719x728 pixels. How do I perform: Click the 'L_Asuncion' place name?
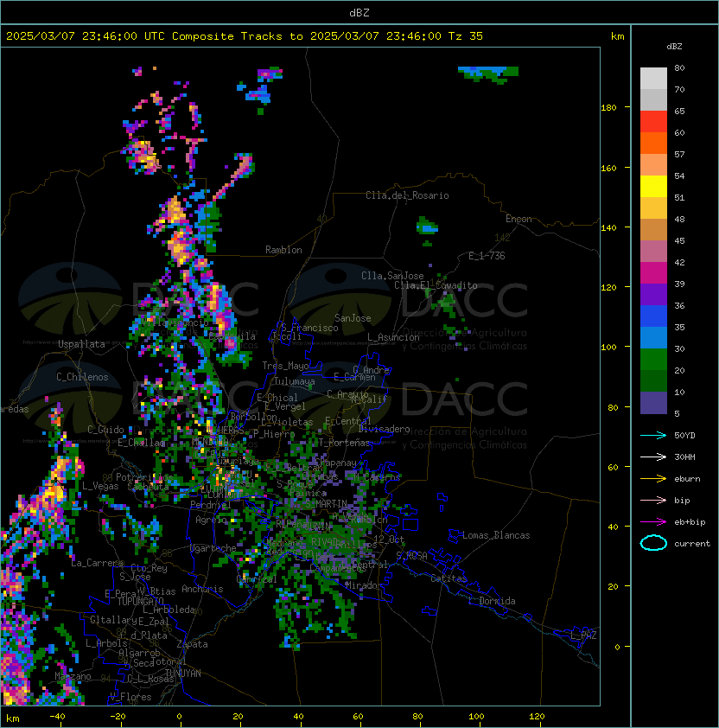pos(393,337)
